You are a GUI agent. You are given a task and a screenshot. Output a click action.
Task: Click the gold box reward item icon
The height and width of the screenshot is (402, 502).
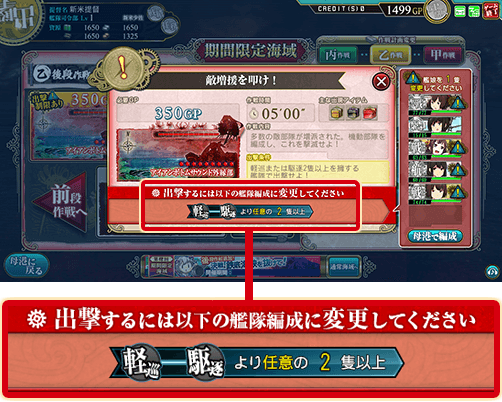(x=336, y=113)
